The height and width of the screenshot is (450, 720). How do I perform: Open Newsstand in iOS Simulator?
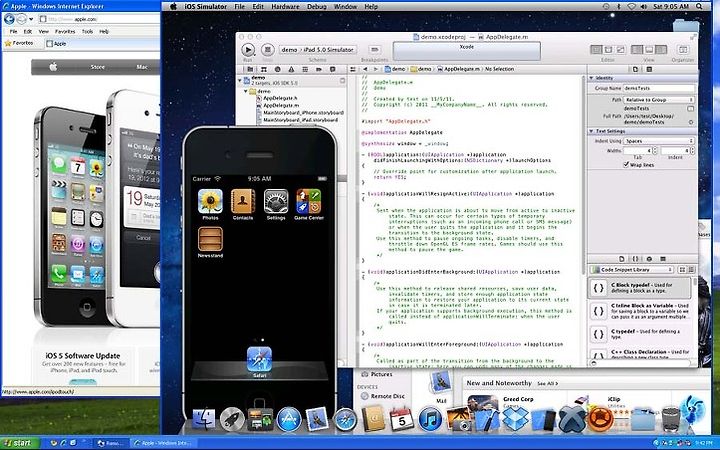210,239
